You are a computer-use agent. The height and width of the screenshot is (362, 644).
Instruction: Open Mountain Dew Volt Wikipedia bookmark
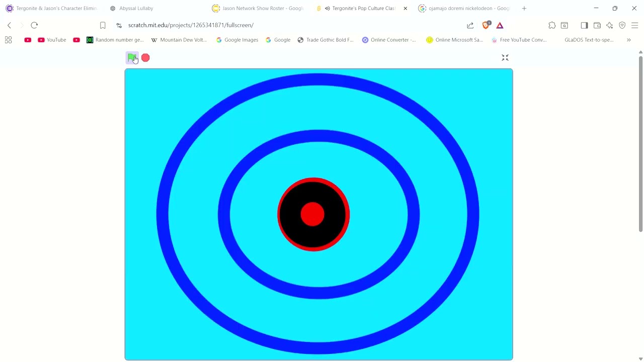(x=179, y=40)
